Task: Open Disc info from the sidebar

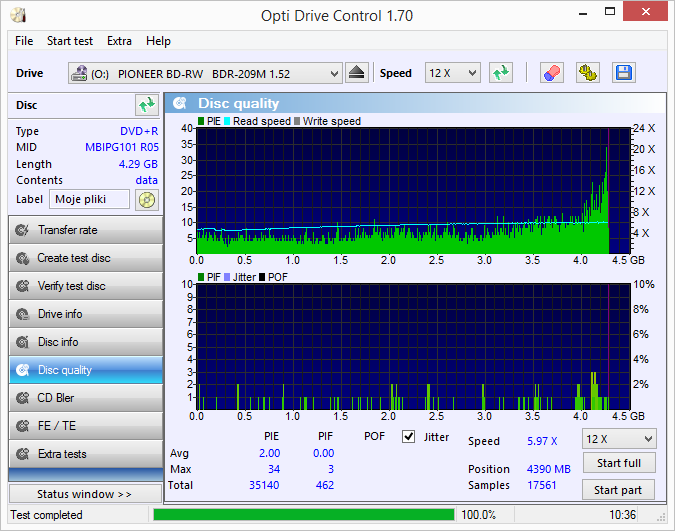Action: pos(86,342)
